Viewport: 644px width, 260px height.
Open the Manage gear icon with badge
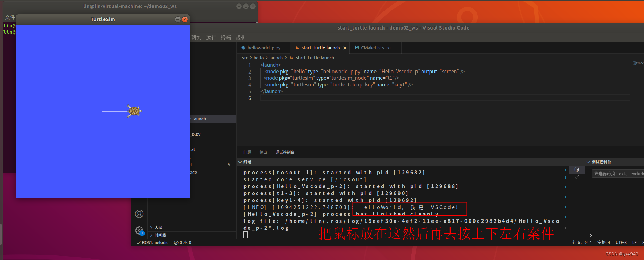pos(140,230)
